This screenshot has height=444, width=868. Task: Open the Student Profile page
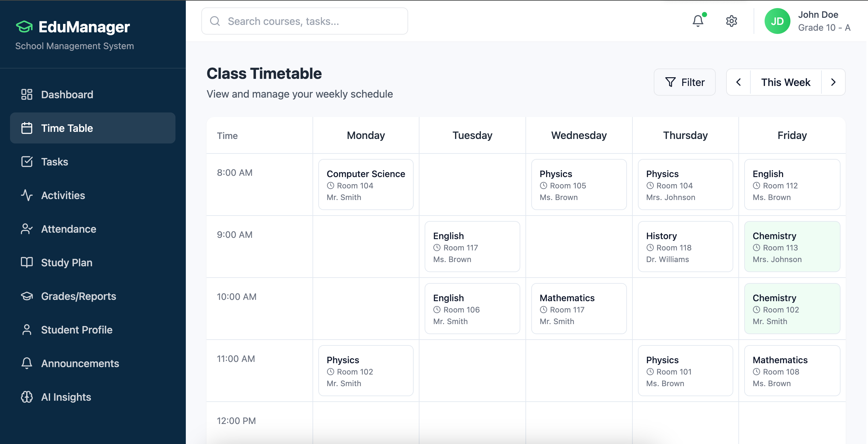[77, 330]
